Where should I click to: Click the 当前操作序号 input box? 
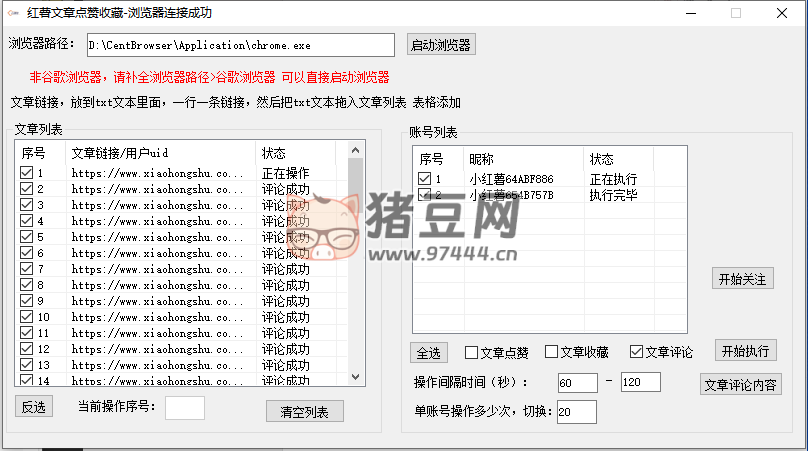pos(185,408)
